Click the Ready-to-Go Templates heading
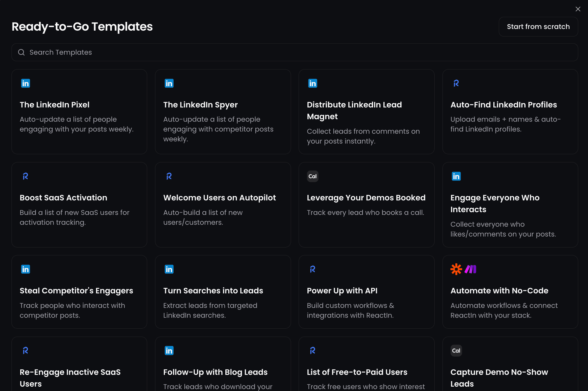This screenshot has width=588, height=391. tap(82, 27)
